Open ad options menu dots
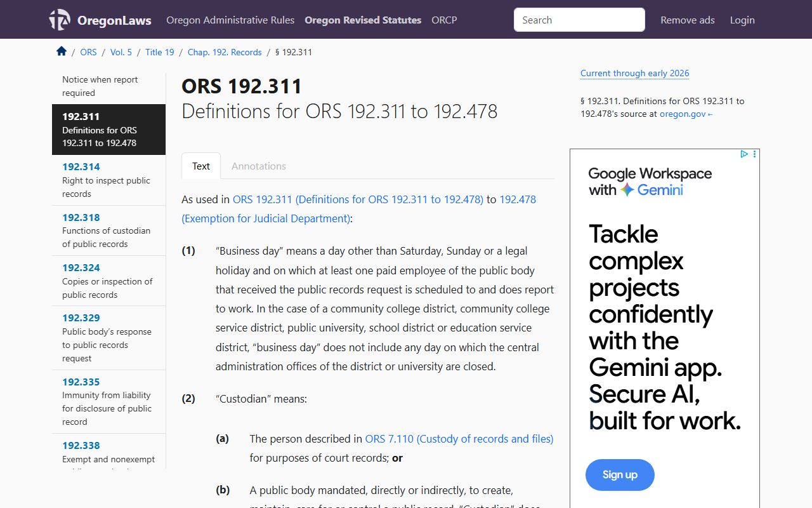812x508 pixels. click(x=754, y=154)
